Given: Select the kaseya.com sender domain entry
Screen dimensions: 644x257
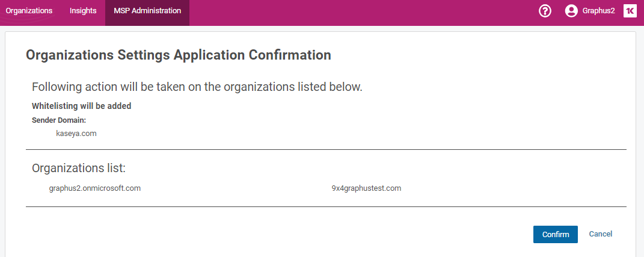Looking at the screenshot, I should tap(76, 134).
